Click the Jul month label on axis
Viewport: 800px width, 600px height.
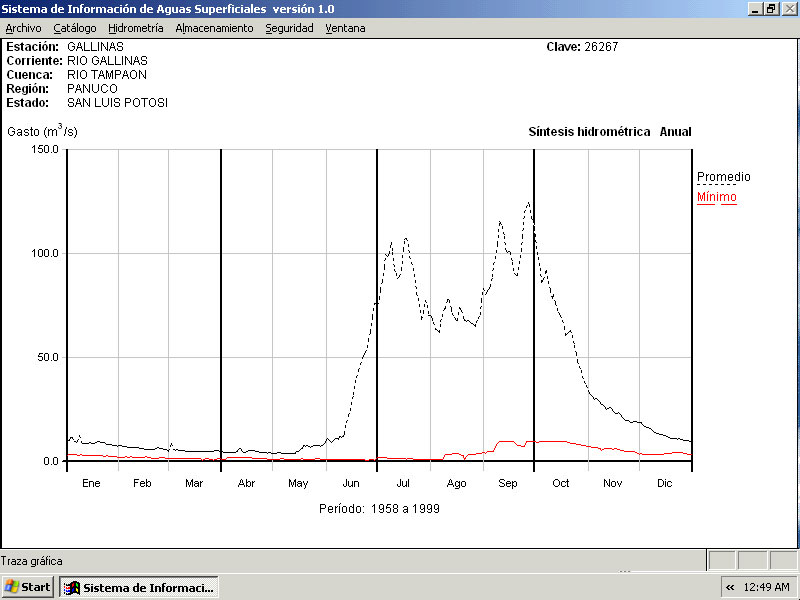(x=403, y=483)
